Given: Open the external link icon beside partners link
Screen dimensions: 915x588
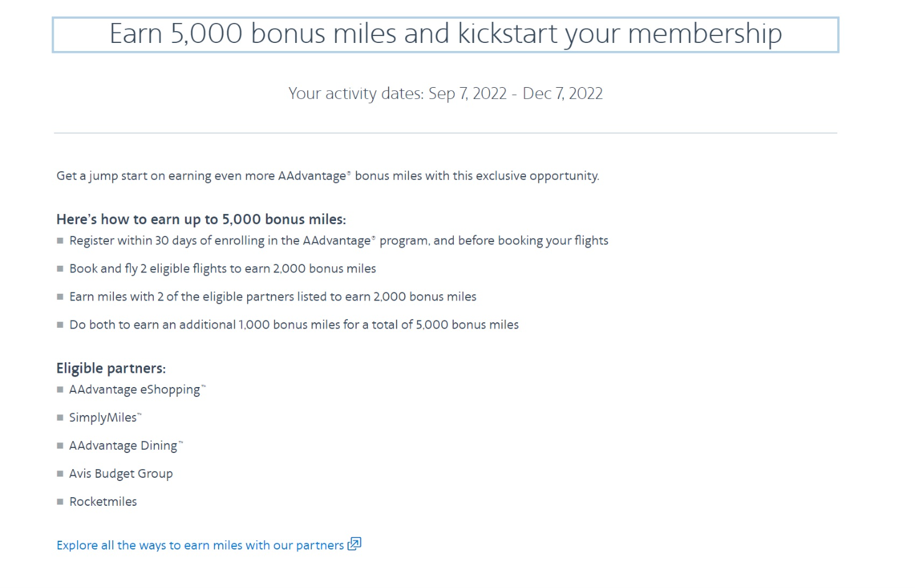Looking at the screenshot, I should click(354, 544).
